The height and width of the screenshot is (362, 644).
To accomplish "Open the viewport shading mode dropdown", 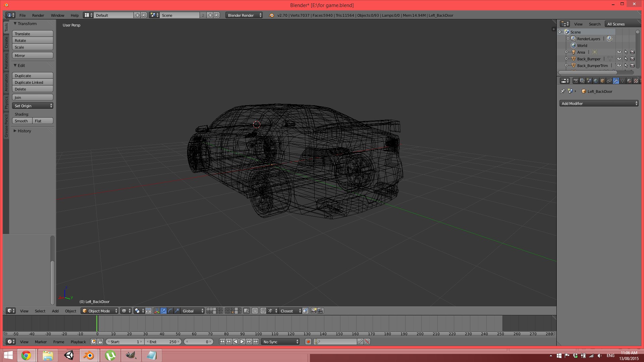I will [x=126, y=311].
